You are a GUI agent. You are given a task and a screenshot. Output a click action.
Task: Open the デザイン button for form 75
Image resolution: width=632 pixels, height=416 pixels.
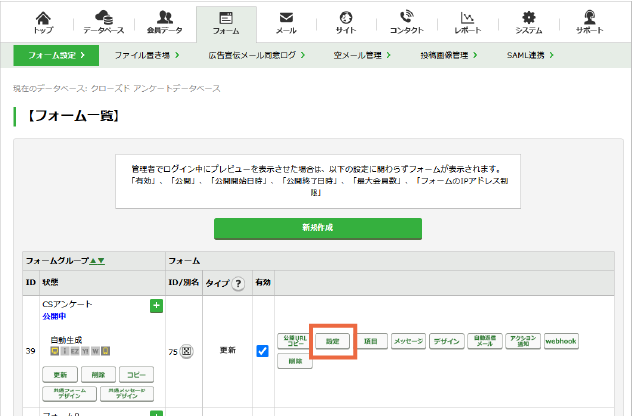coord(447,341)
